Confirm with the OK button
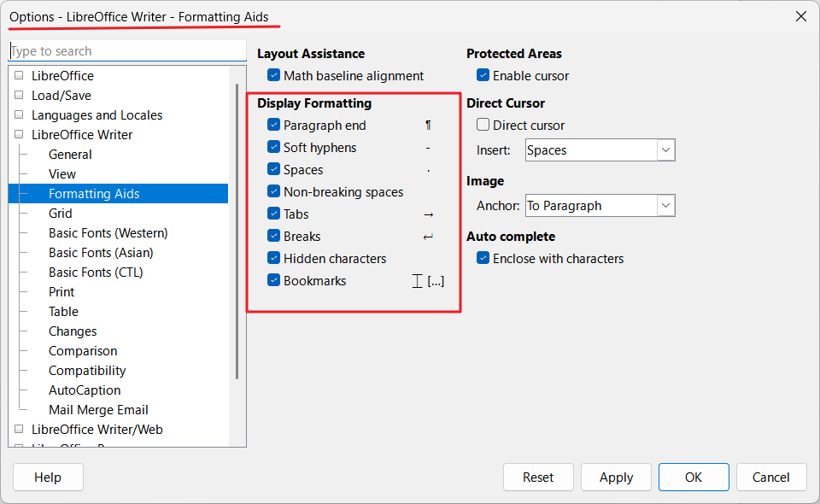The width and height of the screenshot is (820, 504). tap(694, 478)
